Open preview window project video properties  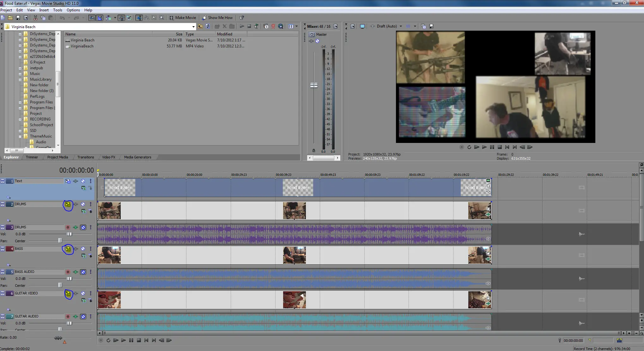point(353,26)
